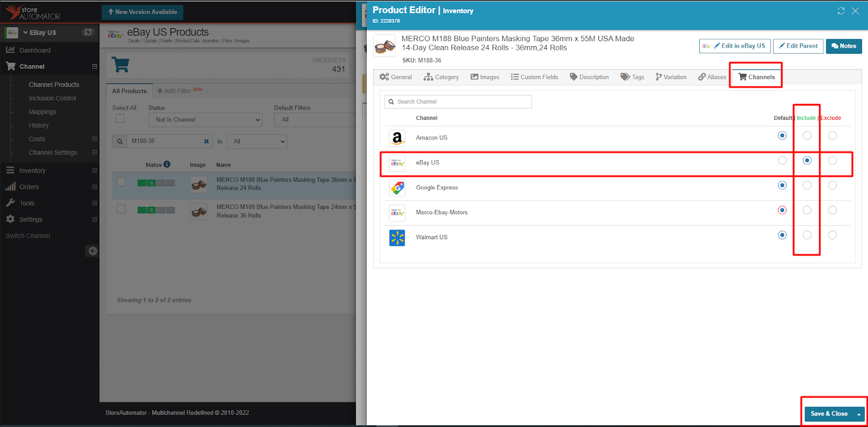Open the Tags tab
The height and width of the screenshot is (427, 868).
(x=633, y=77)
